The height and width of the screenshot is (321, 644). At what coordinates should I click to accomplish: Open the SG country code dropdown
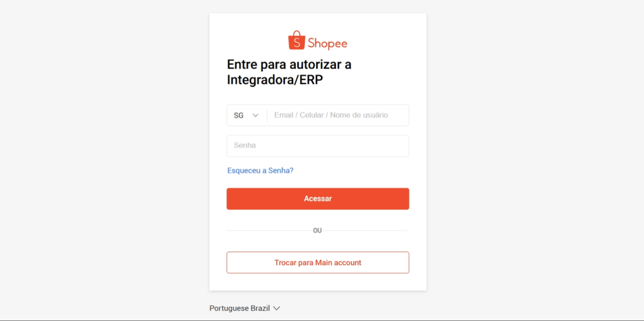coord(246,115)
